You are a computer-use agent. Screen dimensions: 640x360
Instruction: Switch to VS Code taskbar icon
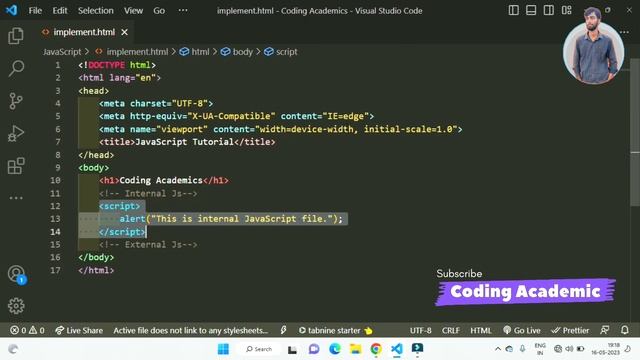(397, 349)
